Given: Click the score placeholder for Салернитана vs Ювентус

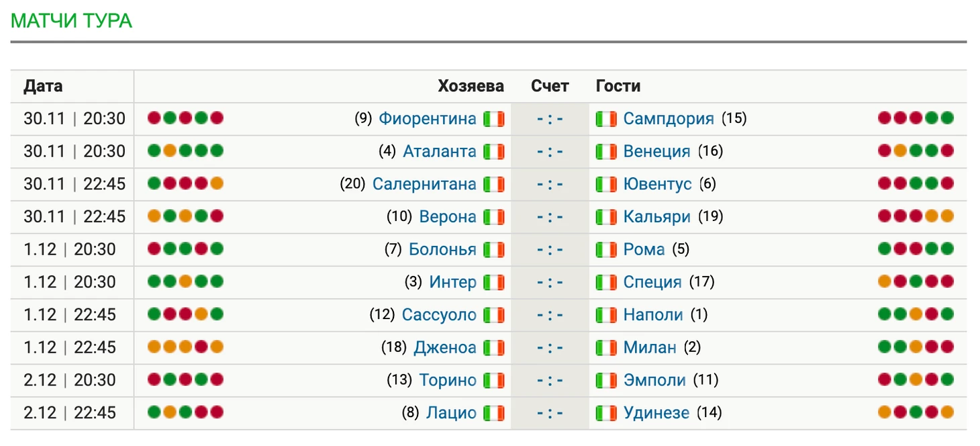Looking at the screenshot, I should (550, 184).
